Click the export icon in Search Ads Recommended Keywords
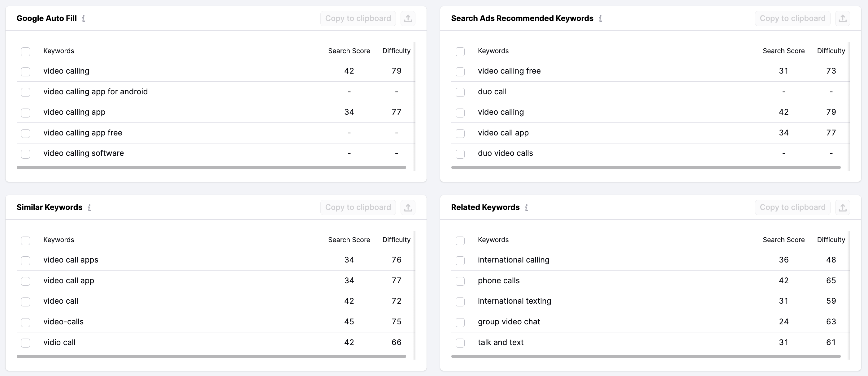This screenshot has height=376, width=868. [x=843, y=18]
